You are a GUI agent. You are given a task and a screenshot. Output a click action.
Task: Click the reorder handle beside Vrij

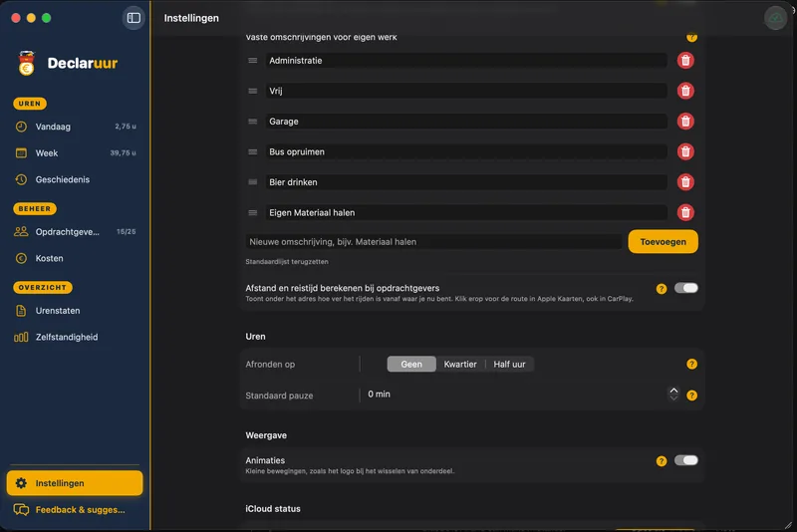(x=253, y=91)
